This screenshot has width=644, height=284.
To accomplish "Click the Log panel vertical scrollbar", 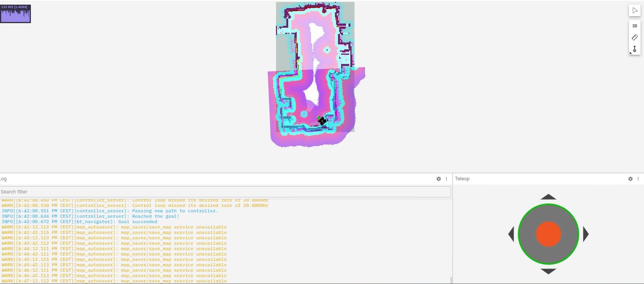I will point(450,280).
